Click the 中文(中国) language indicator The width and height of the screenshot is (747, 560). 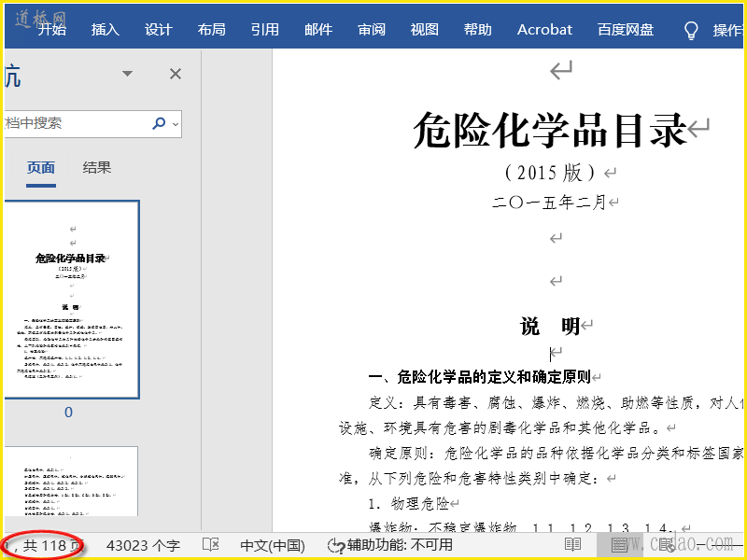tap(273, 545)
